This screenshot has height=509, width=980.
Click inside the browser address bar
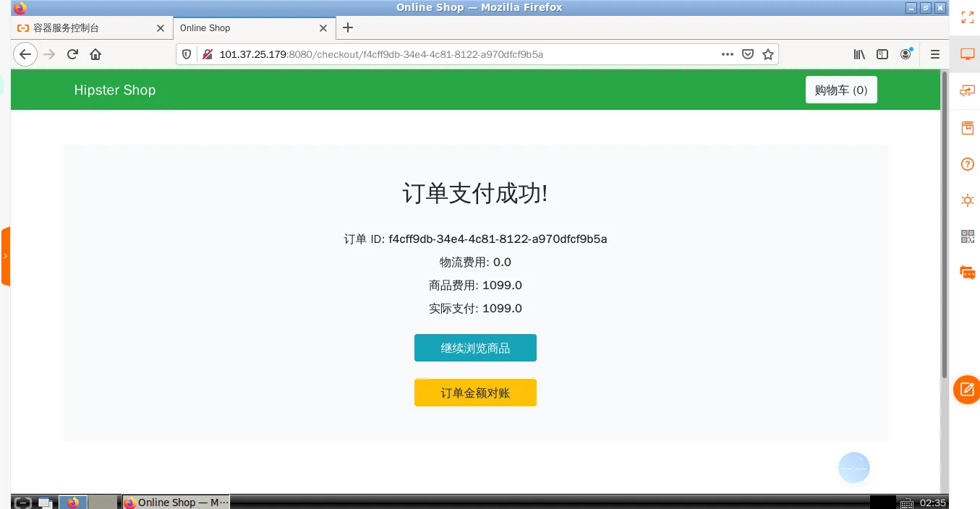[x=434, y=54]
